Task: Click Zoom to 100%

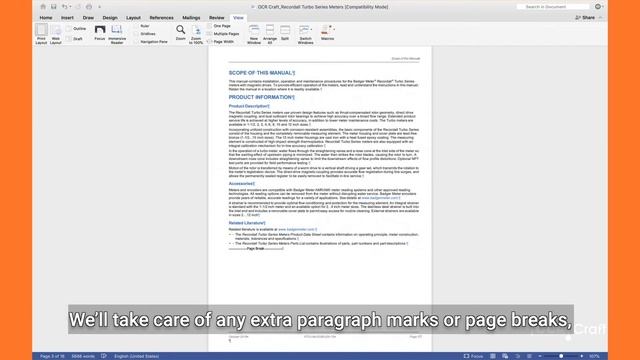Action: (x=196, y=34)
